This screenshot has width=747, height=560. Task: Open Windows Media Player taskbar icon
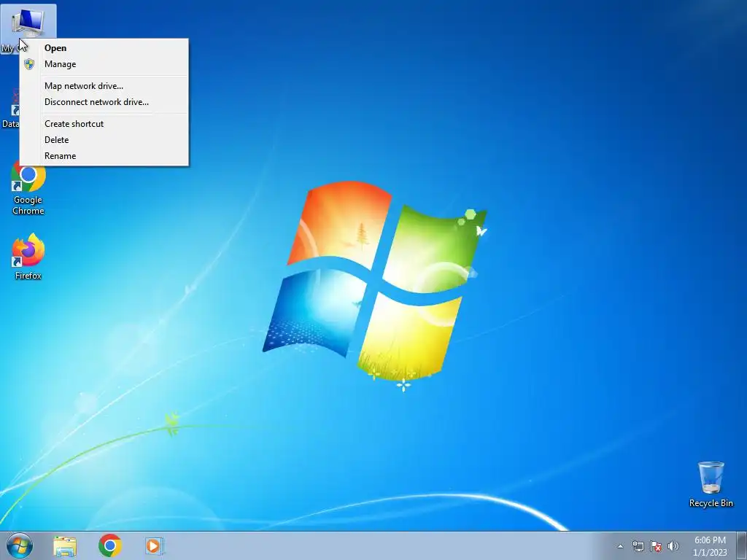point(155,545)
